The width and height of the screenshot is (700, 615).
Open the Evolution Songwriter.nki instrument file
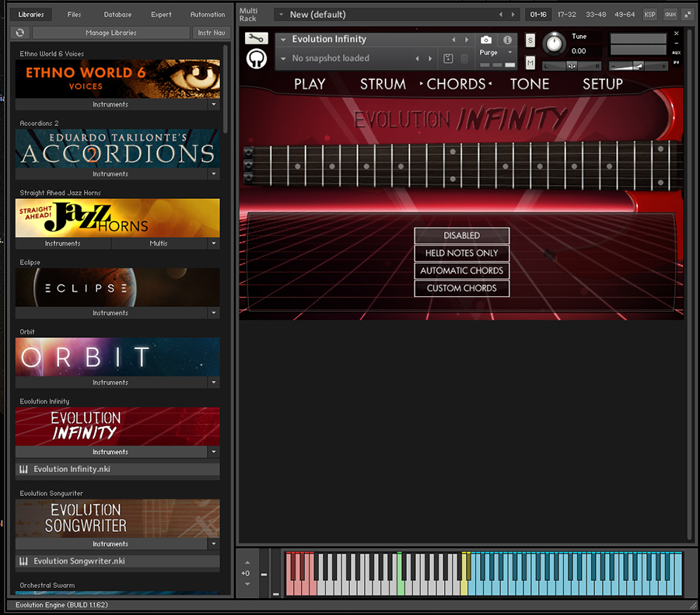click(117, 561)
